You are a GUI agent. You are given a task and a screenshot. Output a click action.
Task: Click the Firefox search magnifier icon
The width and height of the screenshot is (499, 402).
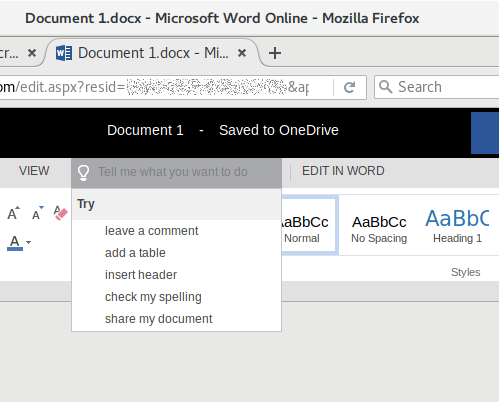click(386, 87)
